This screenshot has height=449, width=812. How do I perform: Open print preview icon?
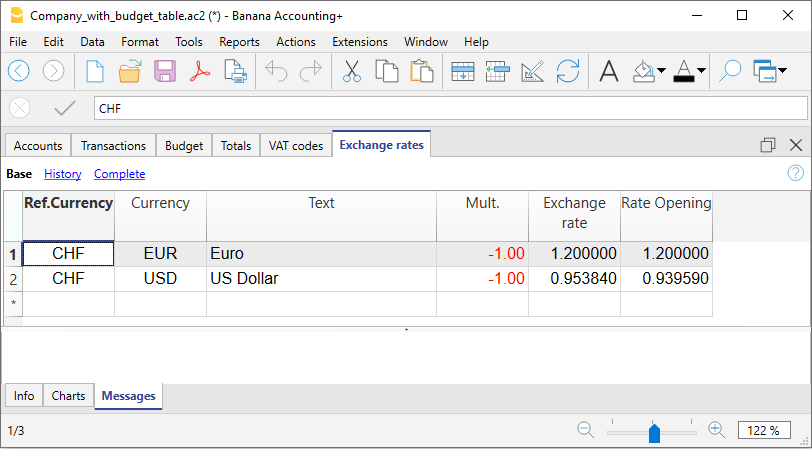tap(235, 71)
